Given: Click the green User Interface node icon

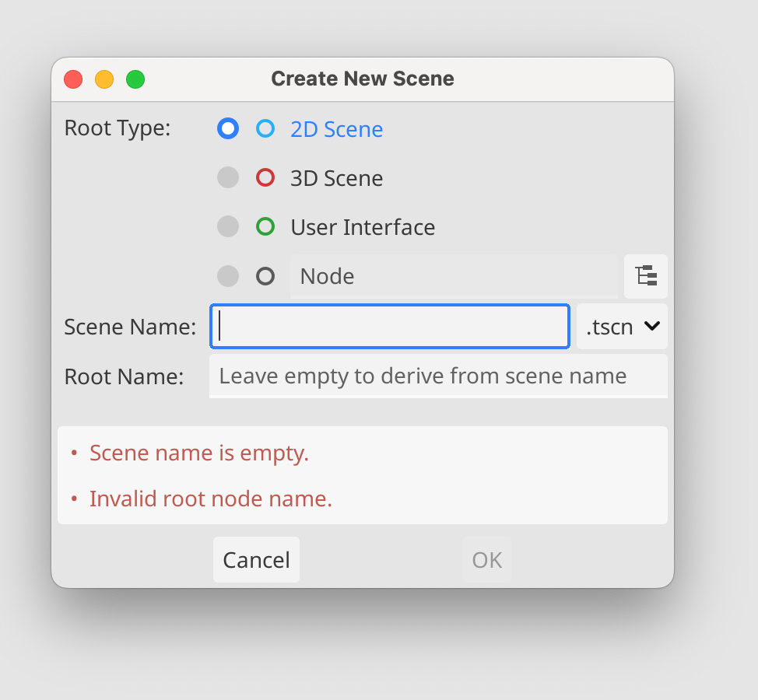Looking at the screenshot, I should (x=265, y=226).
